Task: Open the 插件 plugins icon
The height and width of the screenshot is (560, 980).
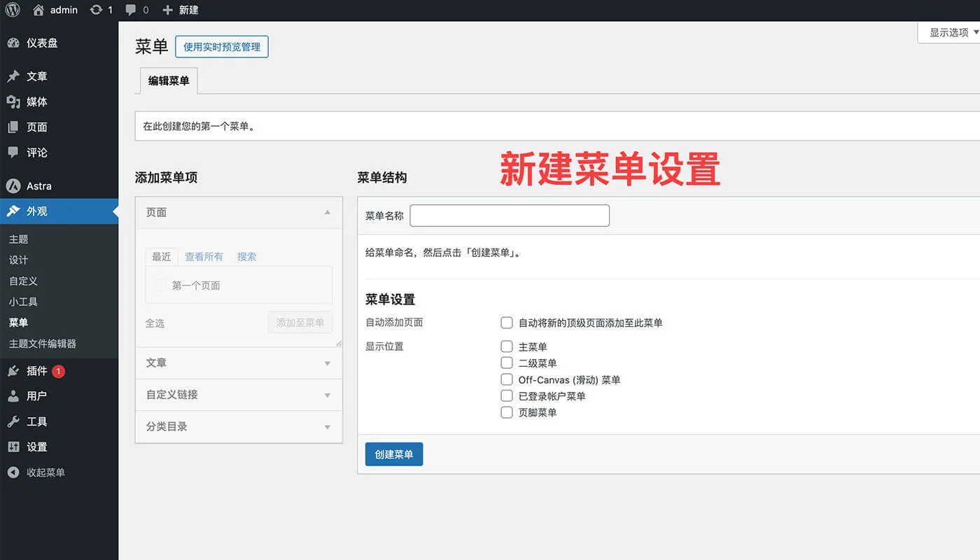Action: click(x=13, y=371)
